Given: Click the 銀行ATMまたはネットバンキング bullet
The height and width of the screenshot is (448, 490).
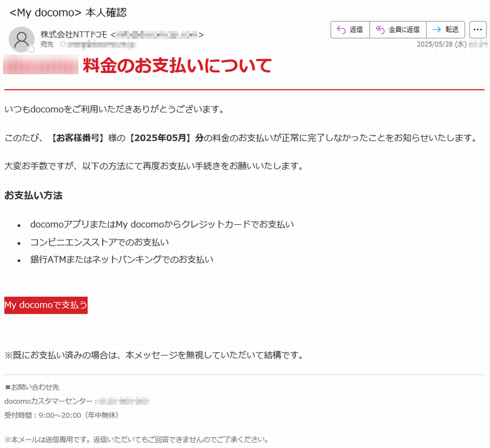Looking at the screenshot, I should (122, 260).
